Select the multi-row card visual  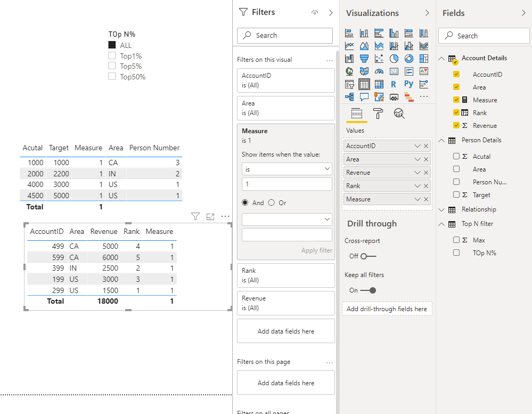[409, 71]
